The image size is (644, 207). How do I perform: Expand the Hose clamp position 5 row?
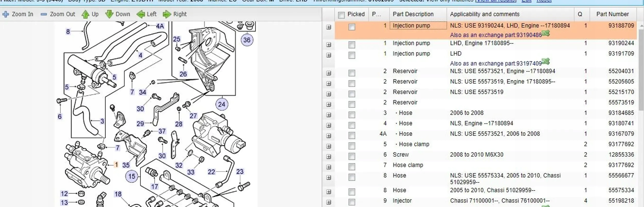pyautogui.click(x=328, y=146)
